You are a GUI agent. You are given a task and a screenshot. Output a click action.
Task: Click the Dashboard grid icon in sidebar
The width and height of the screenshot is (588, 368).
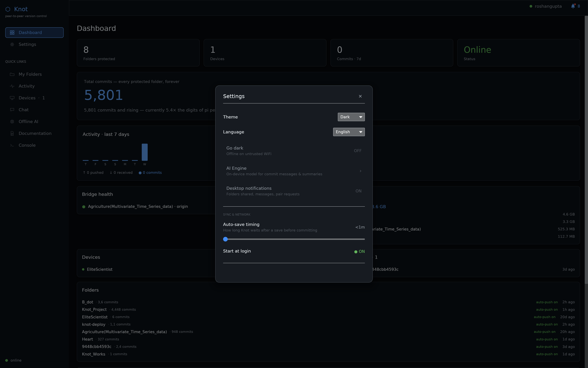(x=12, y=33)
